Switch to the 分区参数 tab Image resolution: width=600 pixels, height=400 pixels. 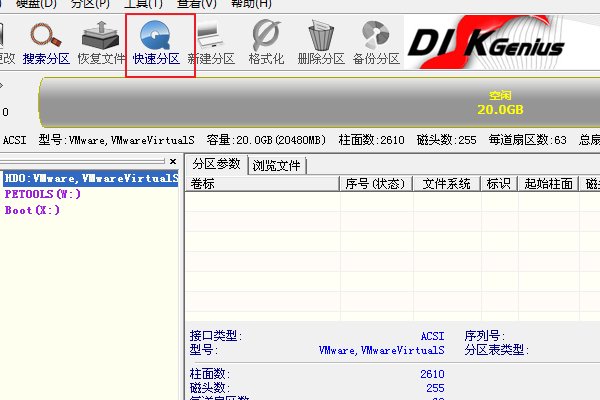(217, 164)
